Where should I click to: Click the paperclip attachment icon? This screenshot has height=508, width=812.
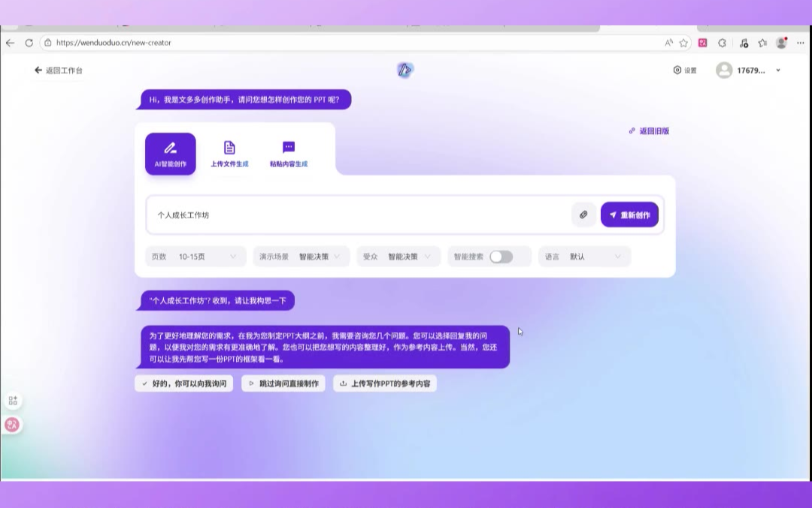click(x=583, y=214)
